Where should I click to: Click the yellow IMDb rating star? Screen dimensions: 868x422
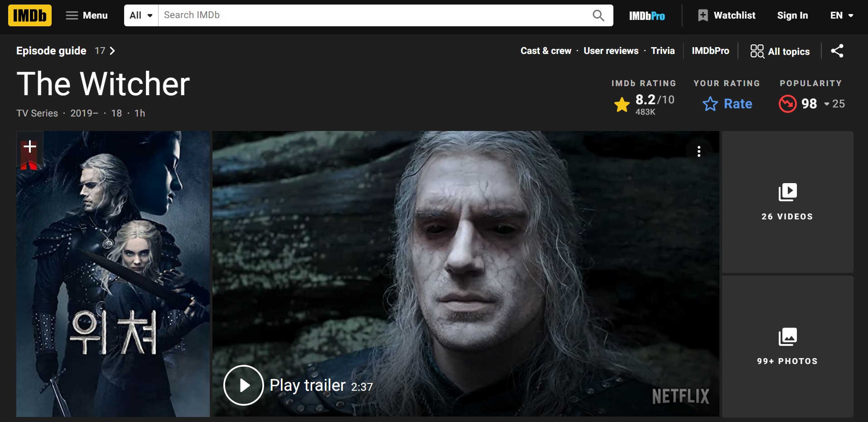(x=622, y=105)
